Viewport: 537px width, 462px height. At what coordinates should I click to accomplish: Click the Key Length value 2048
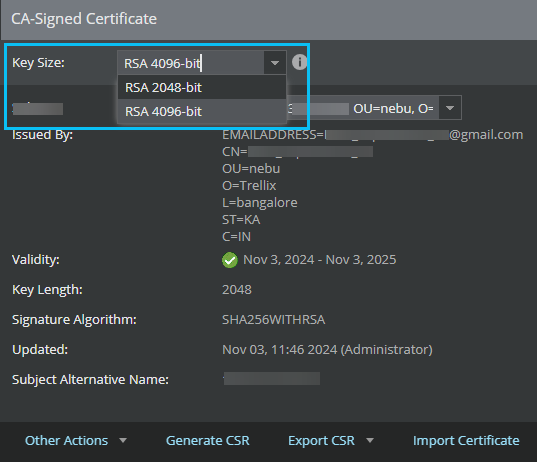[x=237, y=290]
